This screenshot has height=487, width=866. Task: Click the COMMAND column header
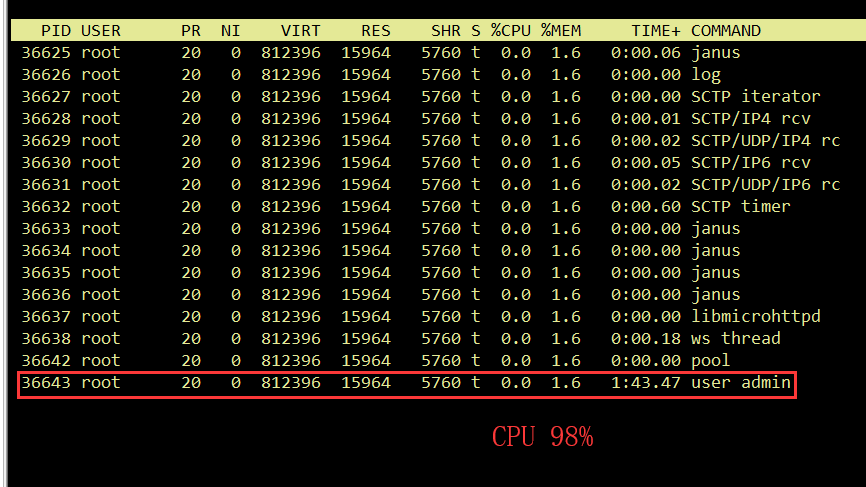(x=725, y=31)
